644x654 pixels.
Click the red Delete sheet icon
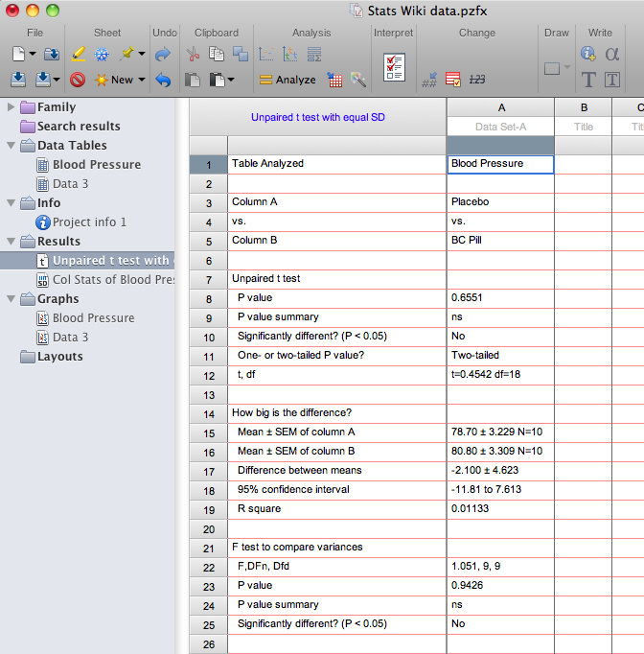click(x=78, y=80)
